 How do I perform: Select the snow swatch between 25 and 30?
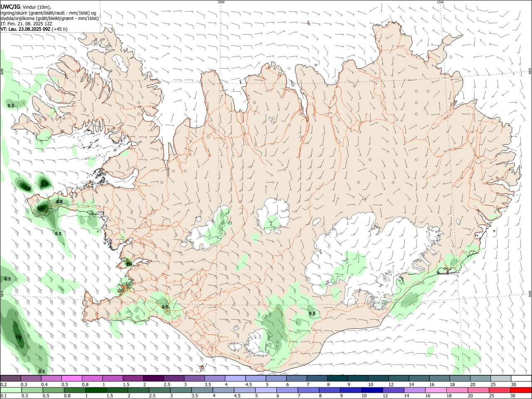coord(501,378)
